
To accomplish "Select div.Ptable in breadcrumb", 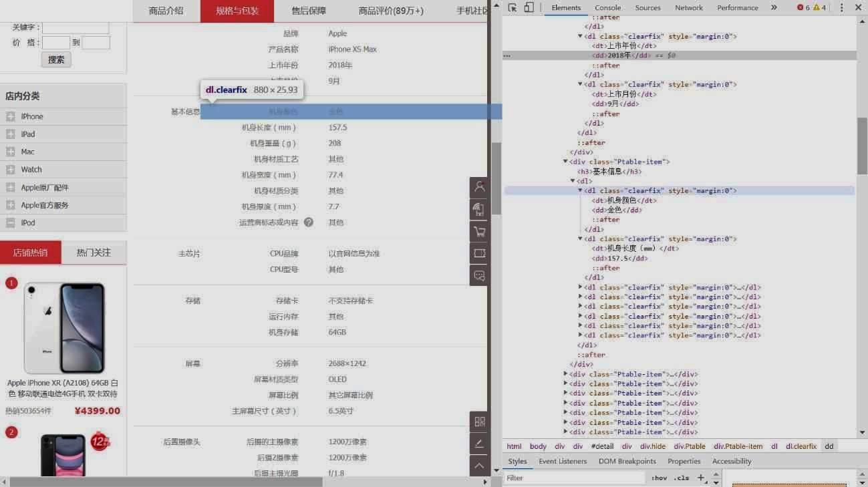I will pos(691,446).
